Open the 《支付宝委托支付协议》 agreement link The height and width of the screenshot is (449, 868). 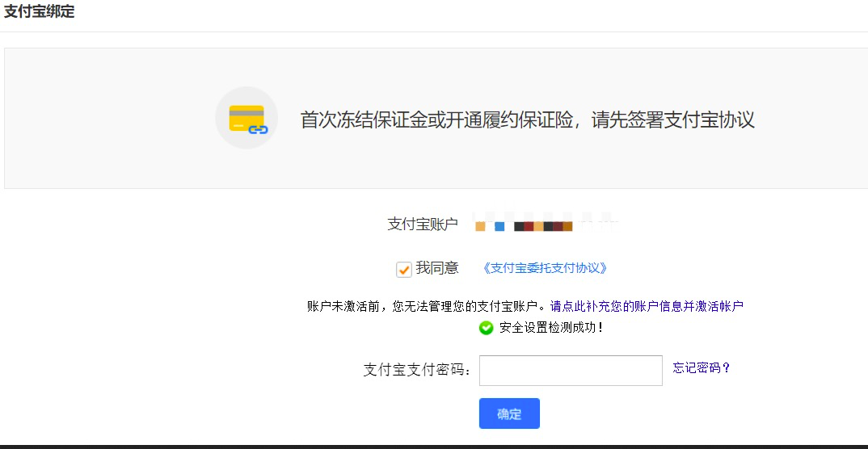(x=544, y=268)
